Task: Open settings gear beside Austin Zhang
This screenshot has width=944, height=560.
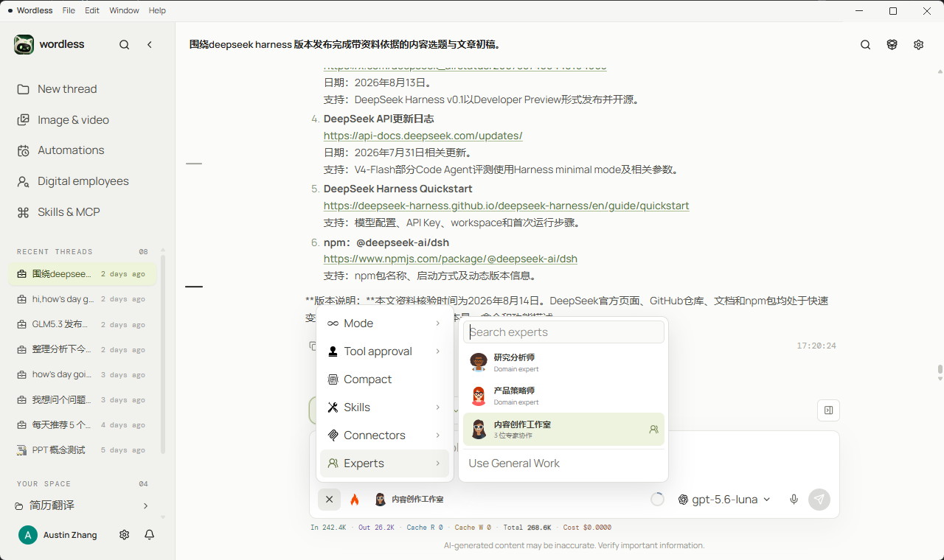Action: point(125,535)
